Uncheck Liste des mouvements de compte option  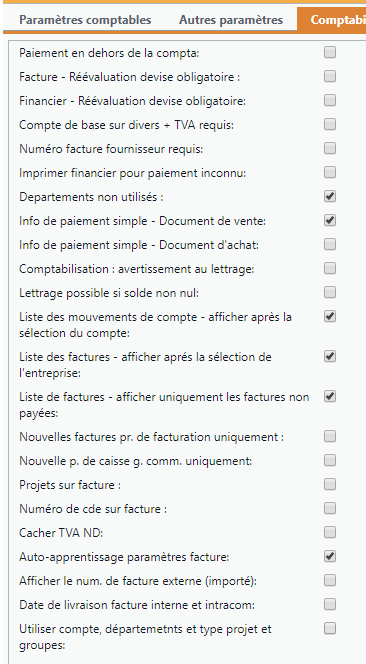coord(330,316)
